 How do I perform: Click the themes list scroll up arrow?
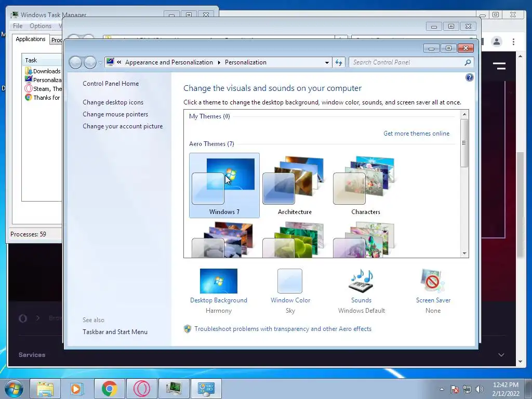464,114
